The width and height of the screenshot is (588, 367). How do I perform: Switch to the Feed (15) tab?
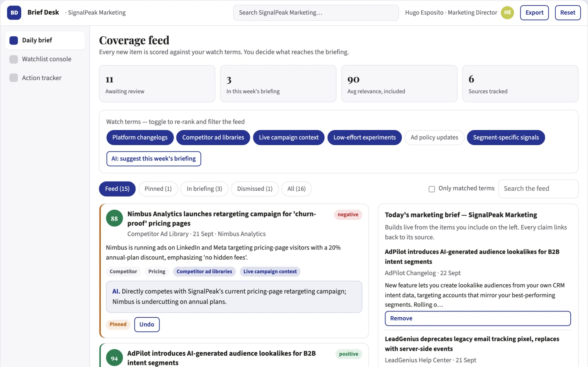[x=117, y=189]
